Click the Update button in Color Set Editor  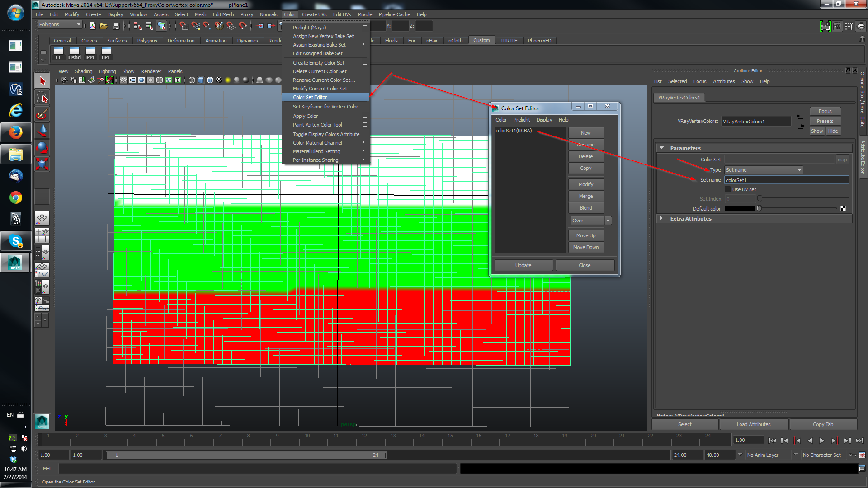(523, 264)
